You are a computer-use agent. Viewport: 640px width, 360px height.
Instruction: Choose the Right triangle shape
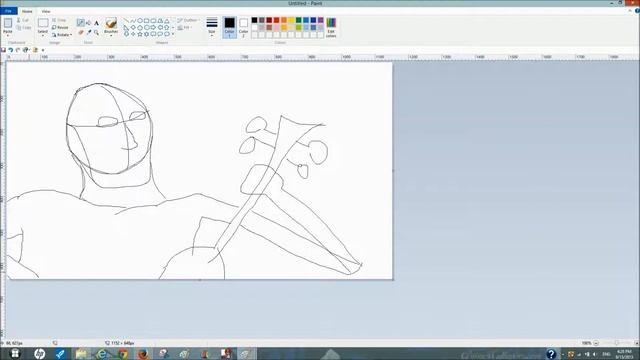126,27
